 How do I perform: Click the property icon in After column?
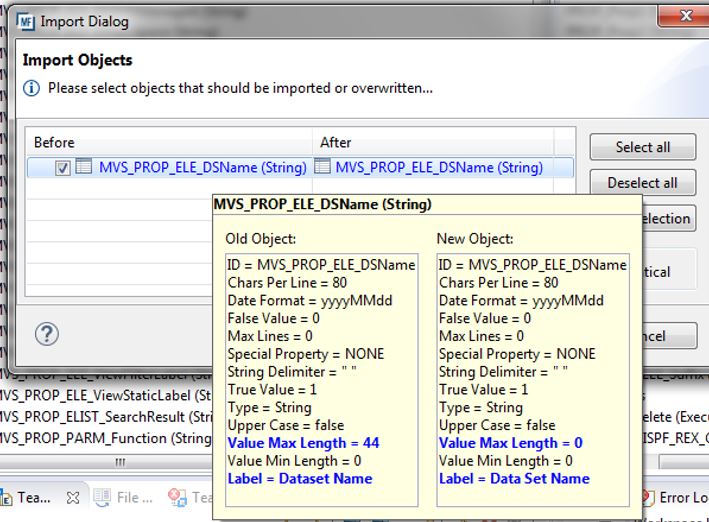pyautogui.click(x=323, y=168)
